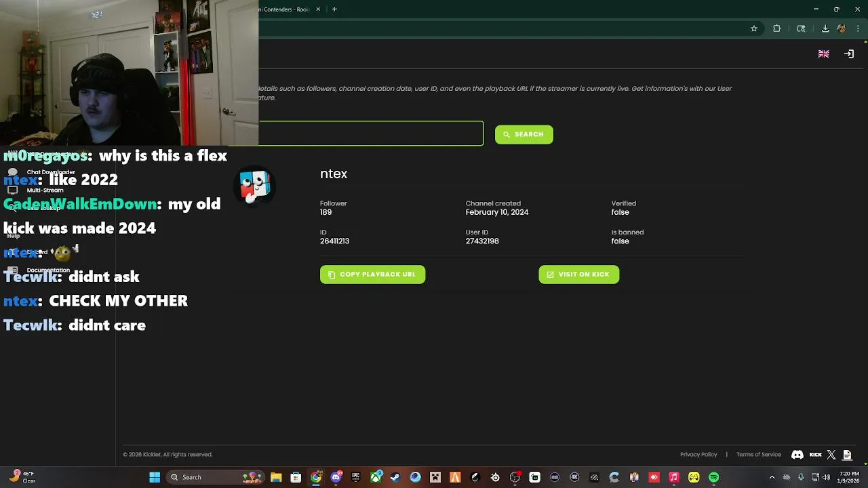Open the Chrome three-dot menu
Viewport: 868px width, 488px height.
[858, 28]
